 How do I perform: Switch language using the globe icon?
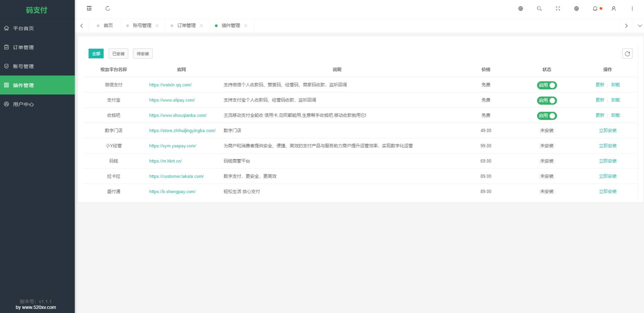521,8
